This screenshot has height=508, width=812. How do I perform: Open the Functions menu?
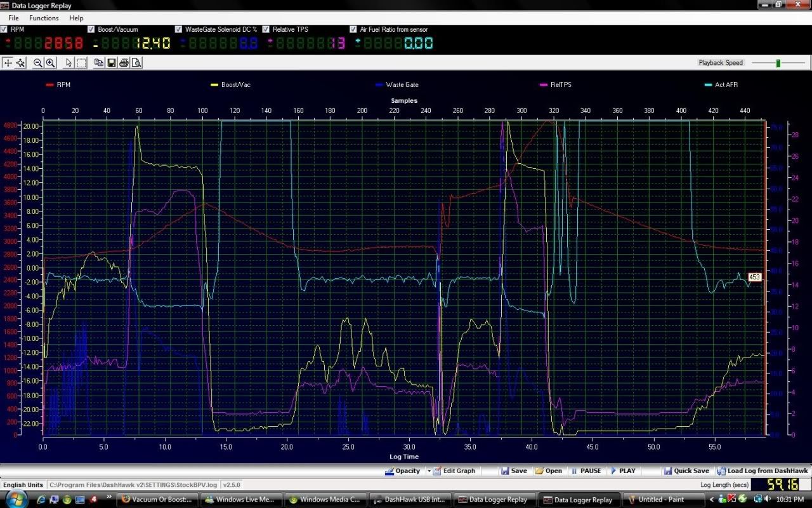(x=44, y=18)
